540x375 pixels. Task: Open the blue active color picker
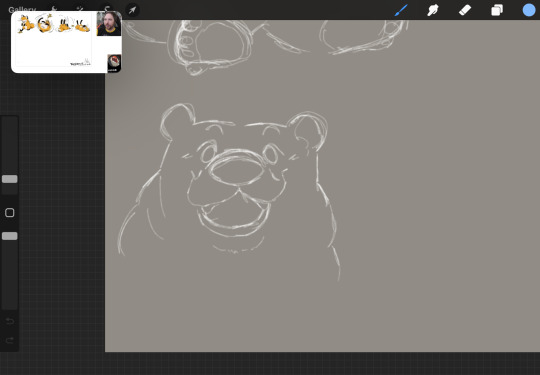[529, 10]
